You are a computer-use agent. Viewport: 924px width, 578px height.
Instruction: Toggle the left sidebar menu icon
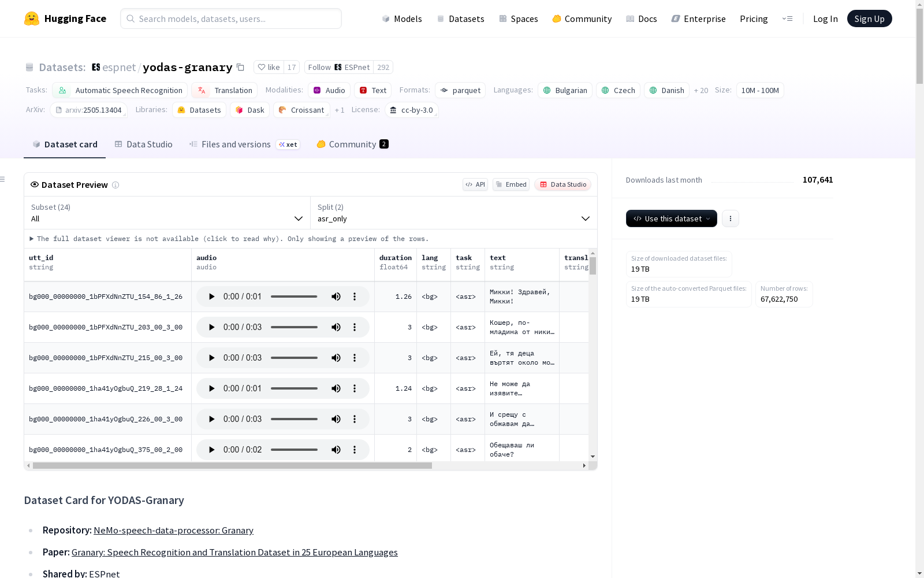(2, 179)
